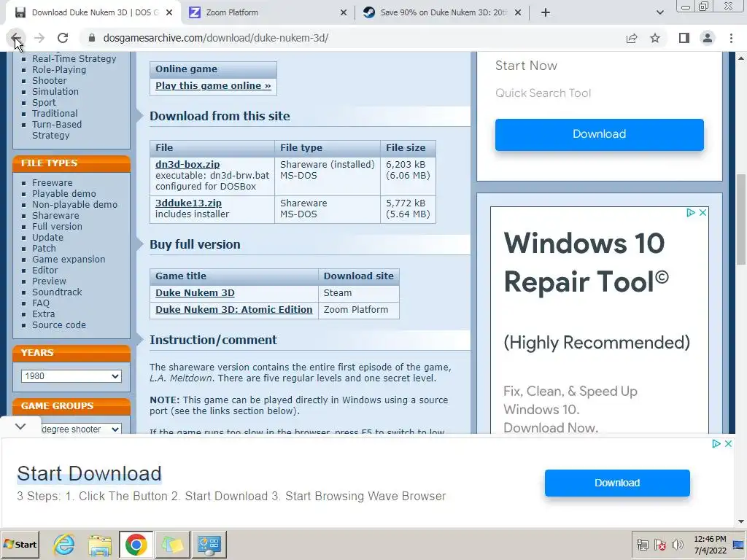Filter by Game expansion file type
This screenshot has height=560, width=747.
click(x=69, y=260)
